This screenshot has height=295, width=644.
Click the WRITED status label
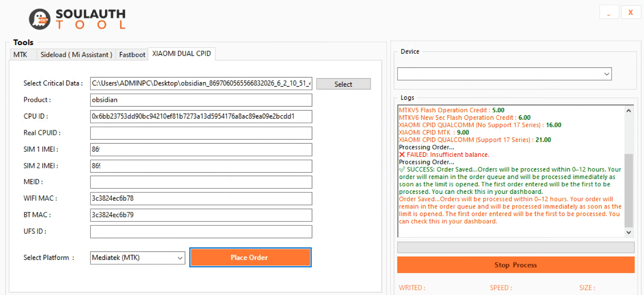(x=412, y=288)
